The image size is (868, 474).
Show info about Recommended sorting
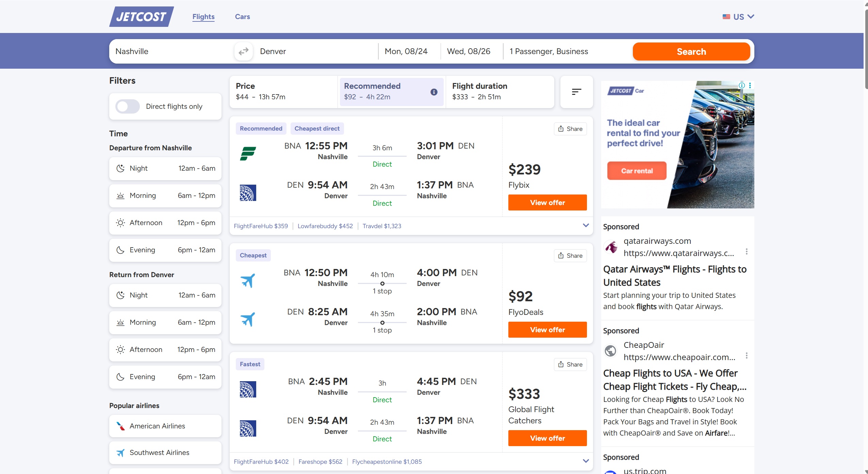(434, 92)
